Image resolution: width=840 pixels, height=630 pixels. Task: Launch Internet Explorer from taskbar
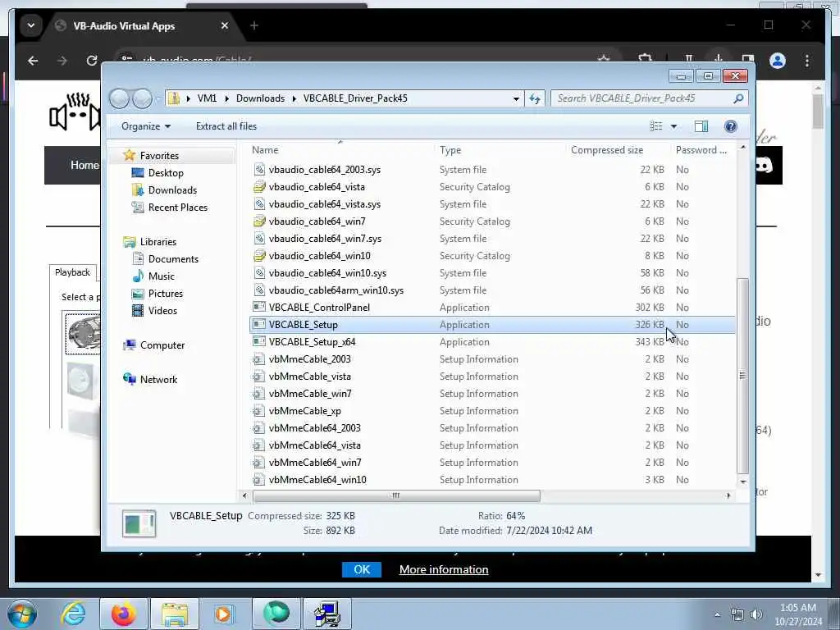[73, 614]
